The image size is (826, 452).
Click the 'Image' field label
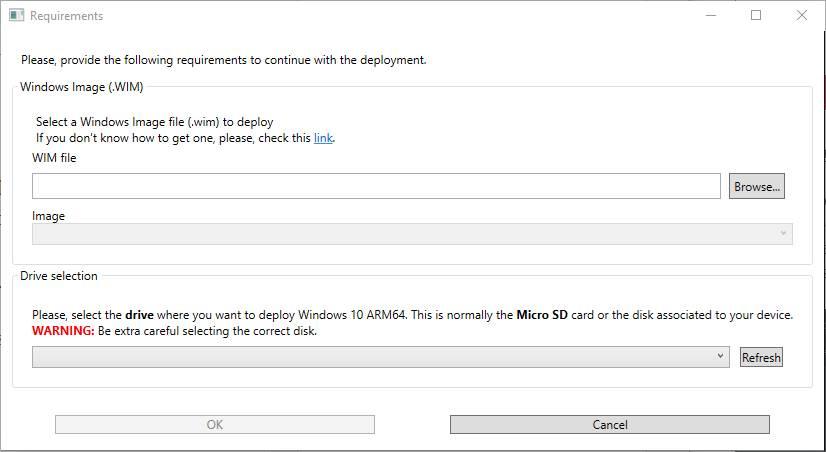click(x=48, y=216)
